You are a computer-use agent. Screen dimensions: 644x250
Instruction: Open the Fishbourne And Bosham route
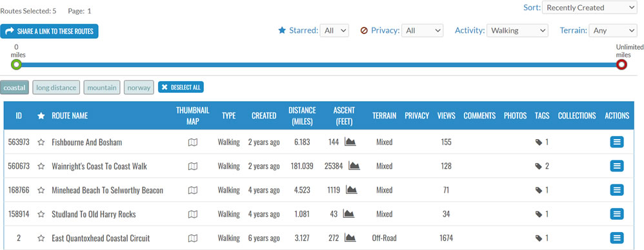pos(86,142)
